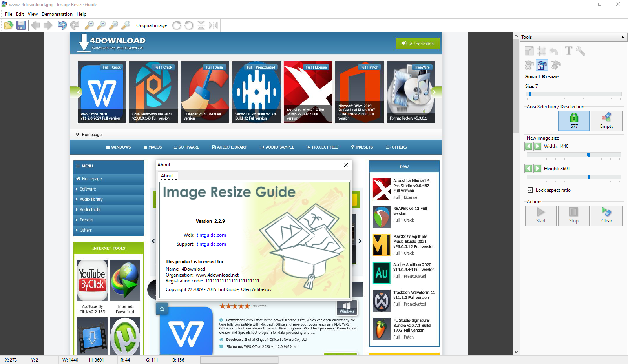Click the green padlock area selection button

[574, 120]
